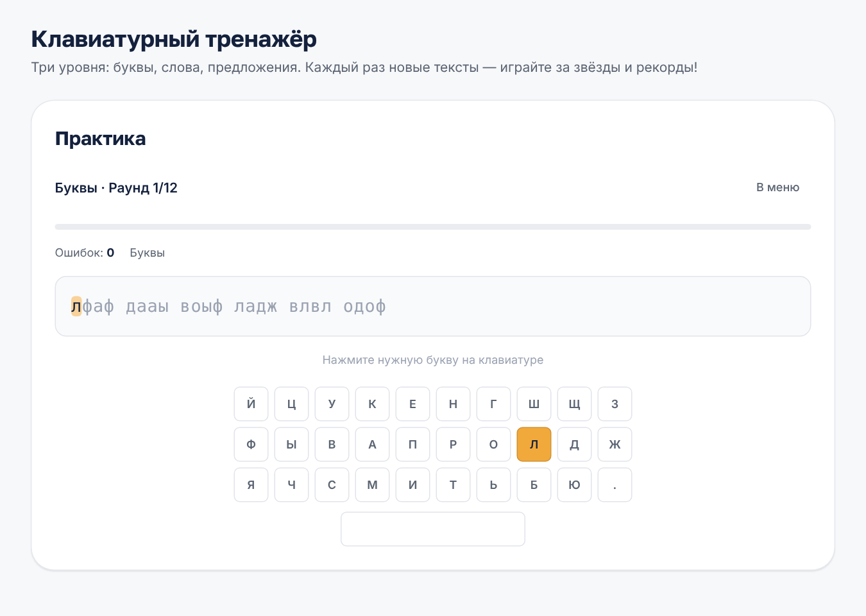Image resolution: width=866 pixels, height=616 pixels.
Task: Tap the Ч key
Action: [x=291, y=484]
